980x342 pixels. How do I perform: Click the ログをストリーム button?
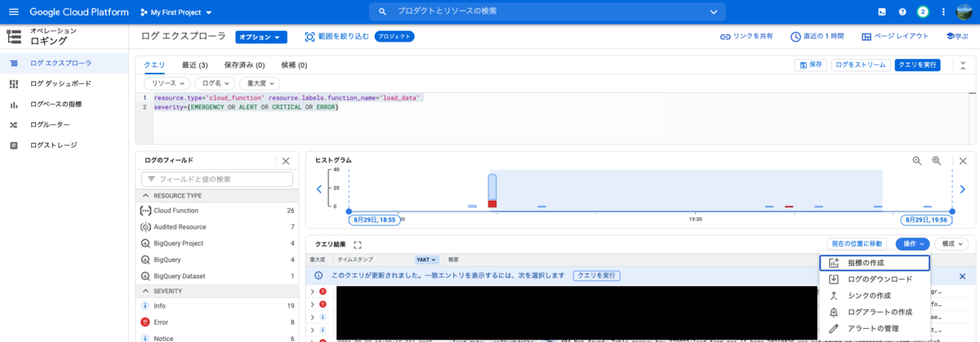(861, 65)
